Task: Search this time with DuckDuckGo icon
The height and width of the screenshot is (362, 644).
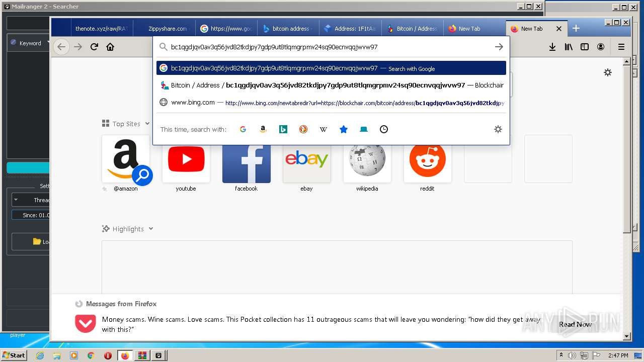Action: pos(303,129)
